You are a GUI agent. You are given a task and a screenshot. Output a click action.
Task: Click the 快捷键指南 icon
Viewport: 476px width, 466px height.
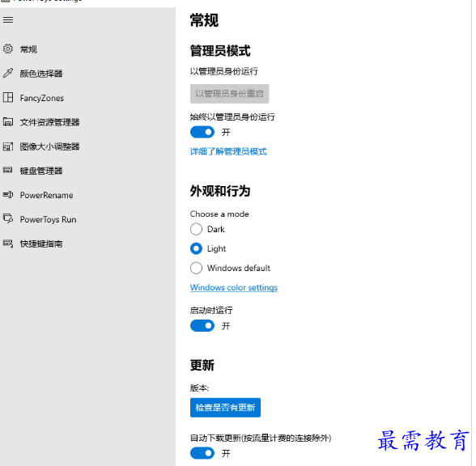8,244
